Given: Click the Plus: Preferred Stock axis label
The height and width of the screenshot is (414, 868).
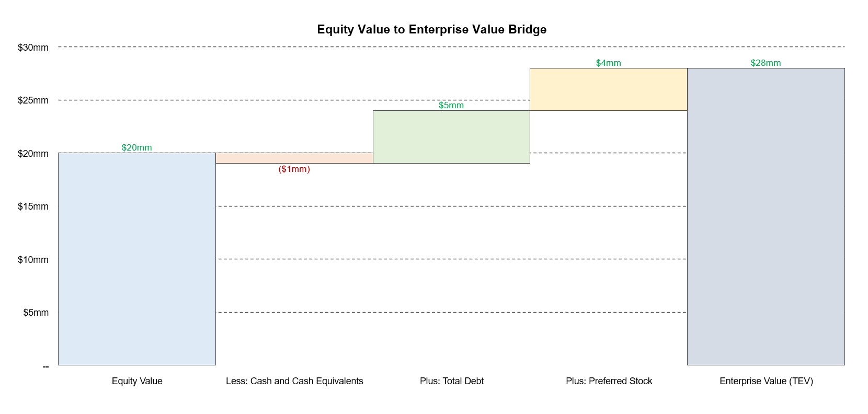Looking at the screenshot, I should 609,381.
